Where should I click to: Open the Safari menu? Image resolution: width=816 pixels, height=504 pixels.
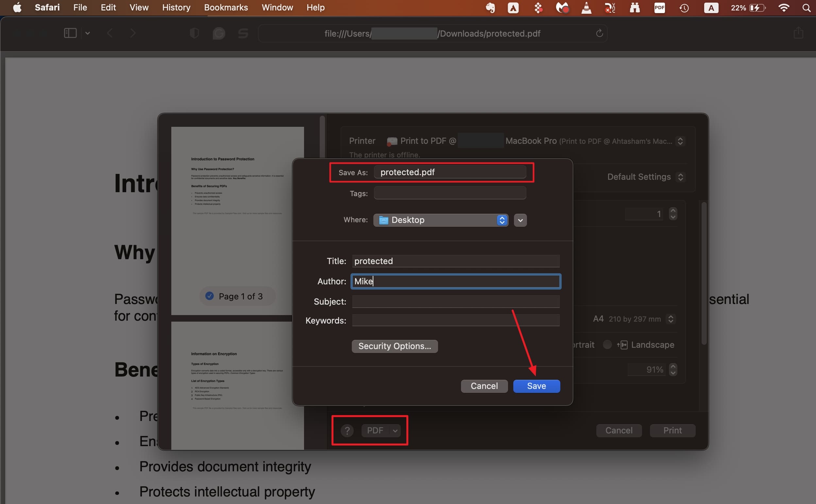pyautogui.click(x=47, y=7)
